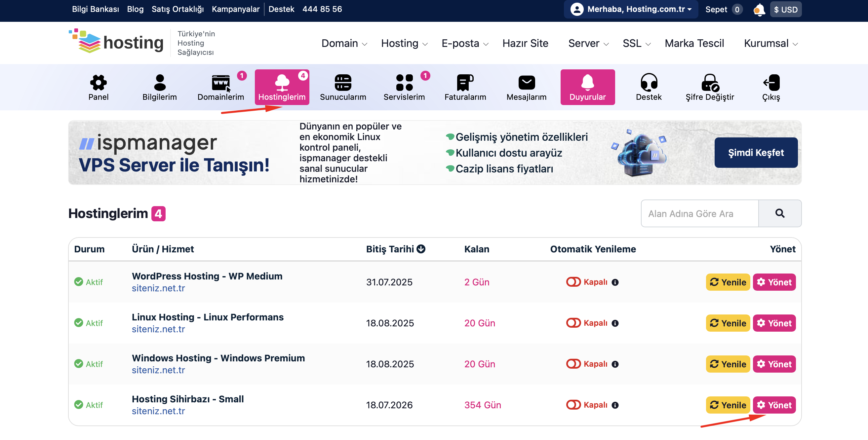Open Şifre Değiştir lock icon
Image resolution: width=868 pixels, height=440 pixels.
(x=710, y=83)
